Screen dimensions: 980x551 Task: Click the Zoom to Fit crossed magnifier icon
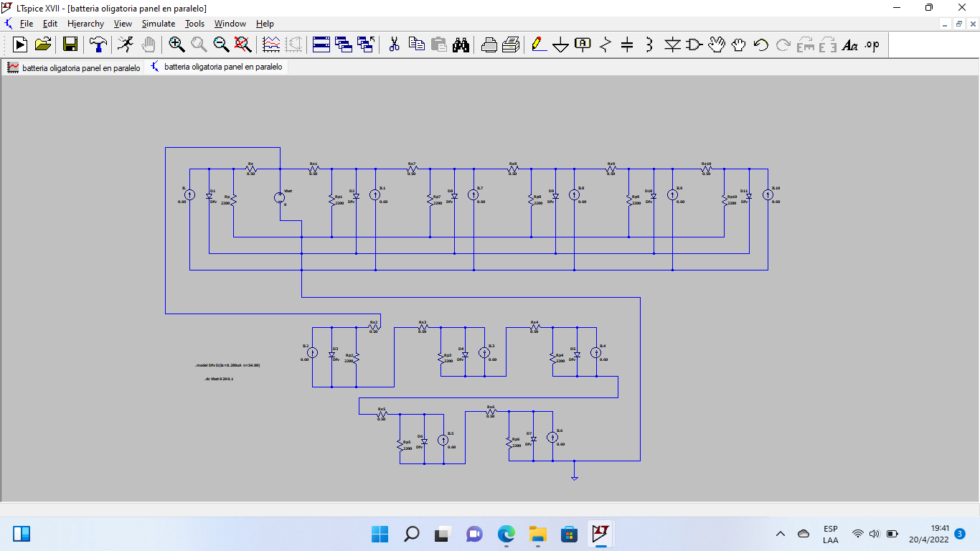click(x=243, y=44)
